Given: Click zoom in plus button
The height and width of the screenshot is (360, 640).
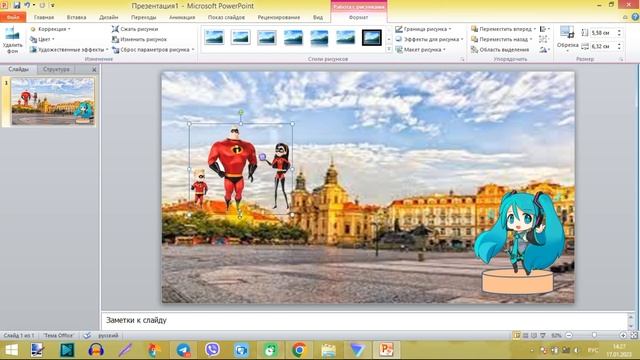Looking at the screenshot, I should point(623,335).
